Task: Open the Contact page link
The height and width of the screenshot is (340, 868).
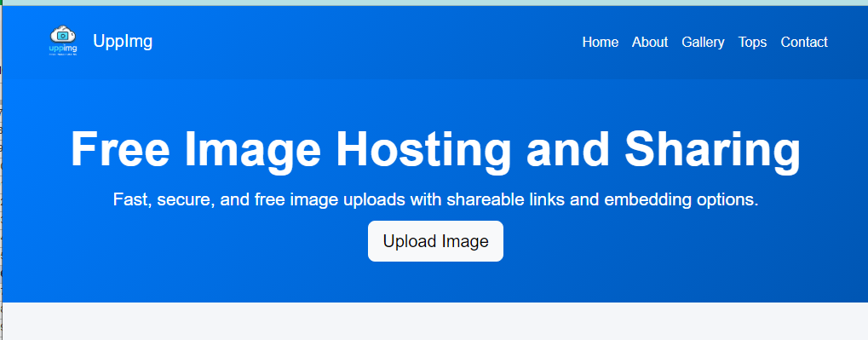Action: point(804,42)
